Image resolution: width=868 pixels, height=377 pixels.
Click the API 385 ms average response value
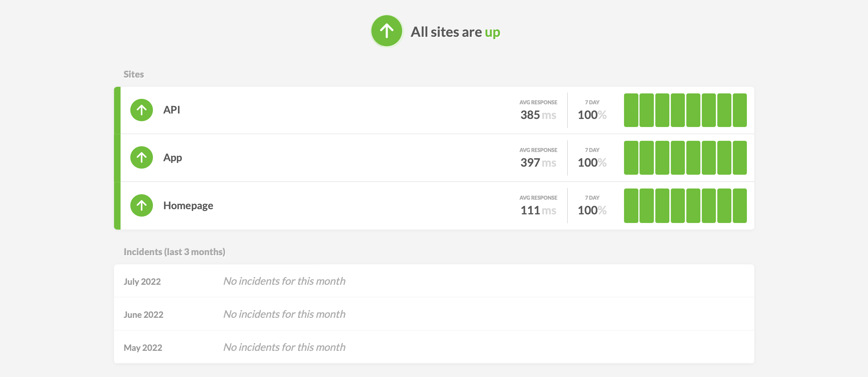(538, 115)
